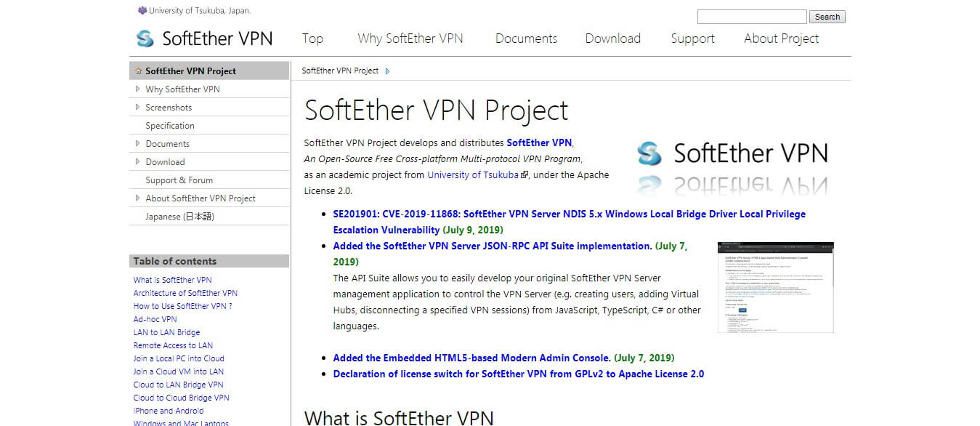Screen dimensions: 980x426
Task: Open the Why SoftEther VPN top menu
Action: 410,39
